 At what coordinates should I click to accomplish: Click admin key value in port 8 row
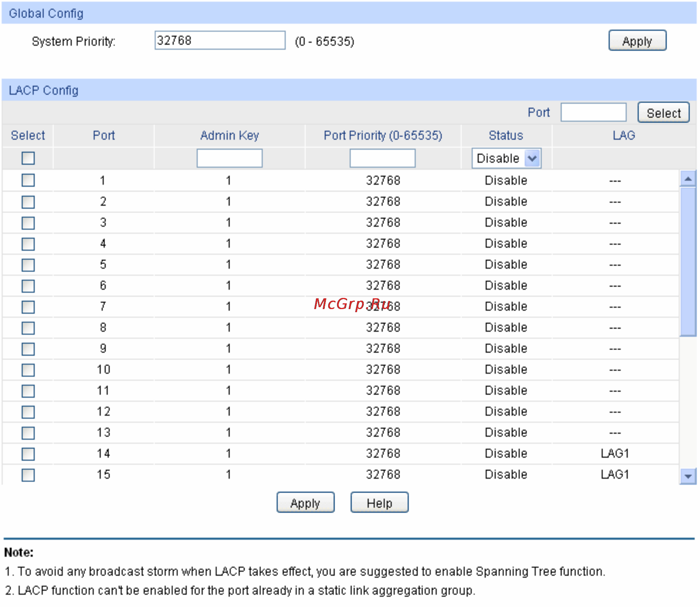point(229,327)
